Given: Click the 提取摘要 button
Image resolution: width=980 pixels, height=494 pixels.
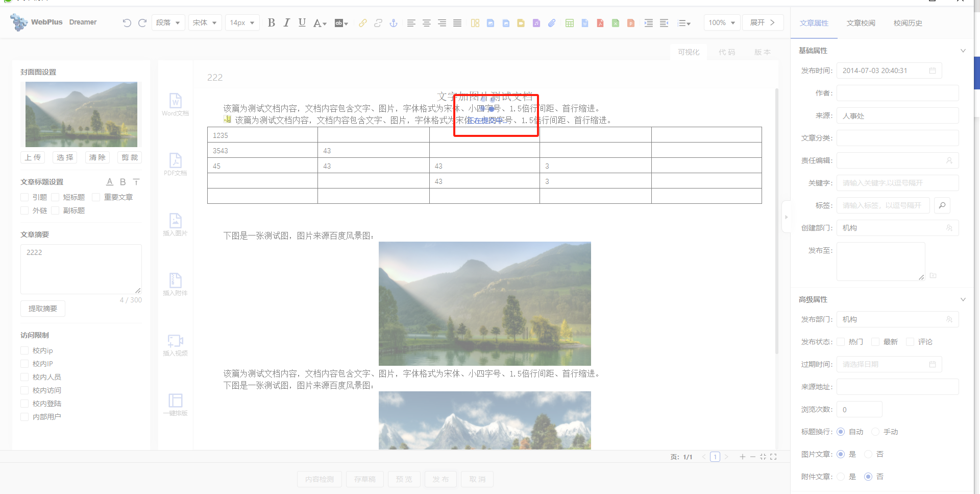Looking at the screenshot, I should [x=43, y=309].
